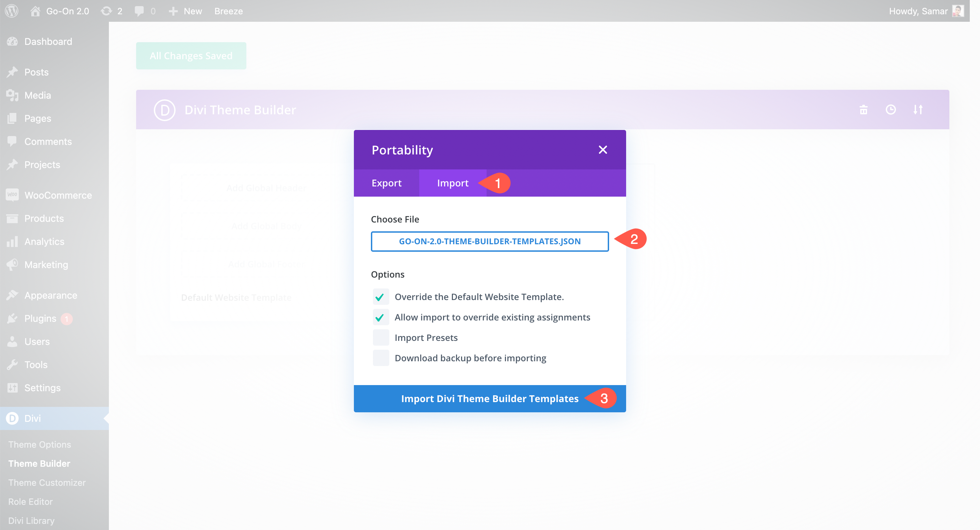Viewport: 980px width, 530px height.
Task: Open the comments bubble icon in admin bar
Action: point(139,11)
